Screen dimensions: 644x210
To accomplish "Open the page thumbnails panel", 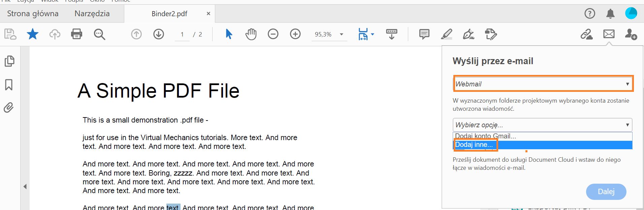I will click(x=9, y=61).
